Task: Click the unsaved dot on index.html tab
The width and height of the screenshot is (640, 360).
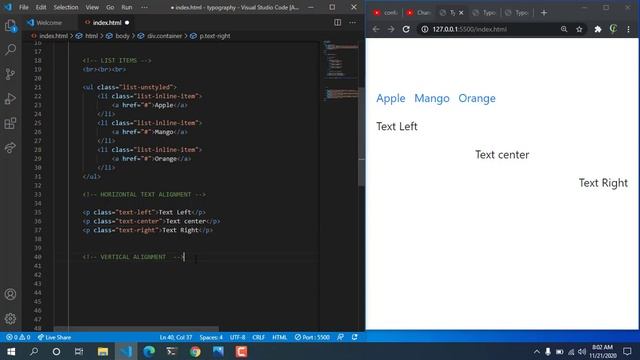Action: point(127,23)
